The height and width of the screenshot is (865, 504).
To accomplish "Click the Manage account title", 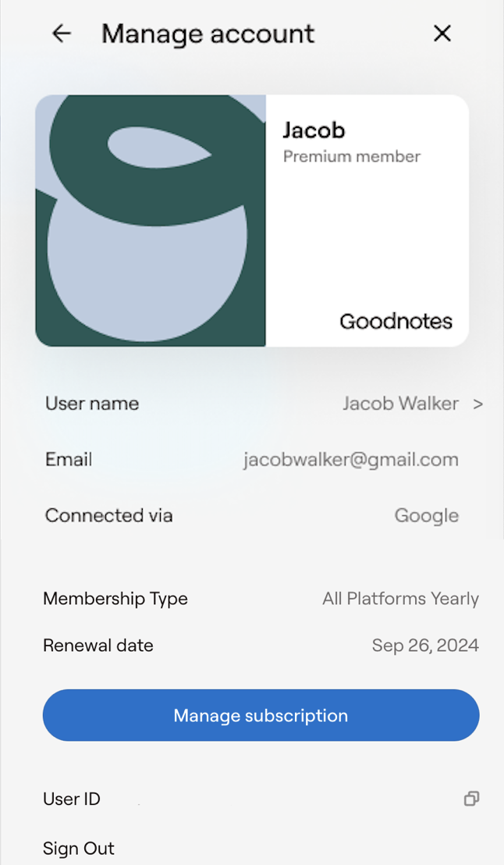I will [x=208, y=34].
